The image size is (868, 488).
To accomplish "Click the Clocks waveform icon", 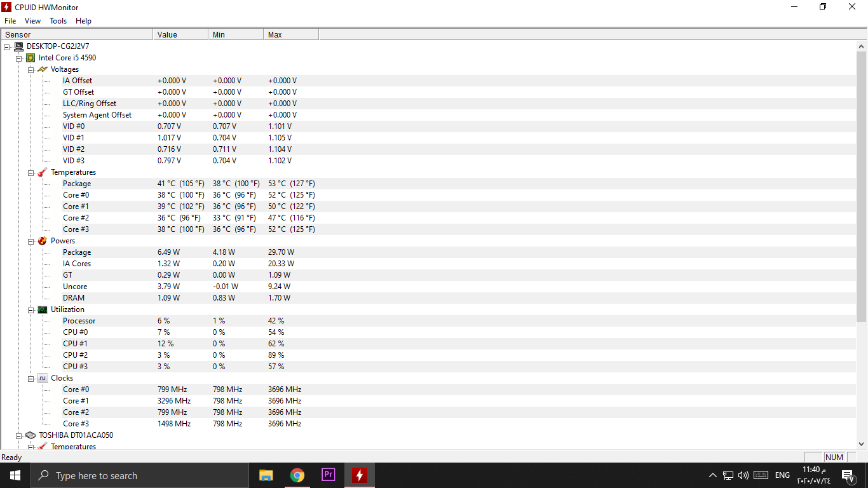I will tap(43, 378).
